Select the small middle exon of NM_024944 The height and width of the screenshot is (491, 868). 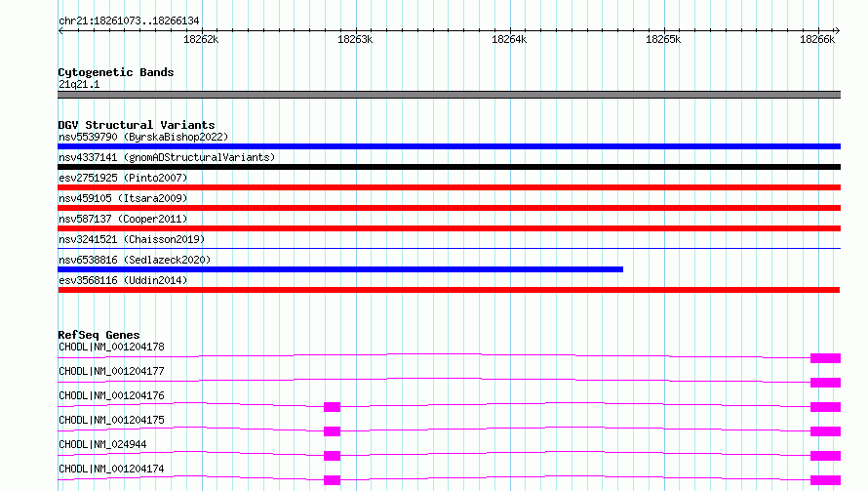click(x=333, y=456)
